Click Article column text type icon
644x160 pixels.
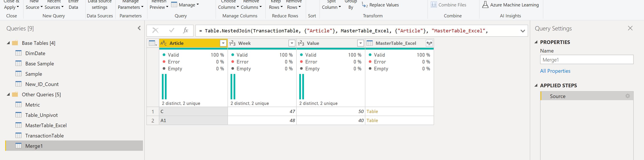164,43
